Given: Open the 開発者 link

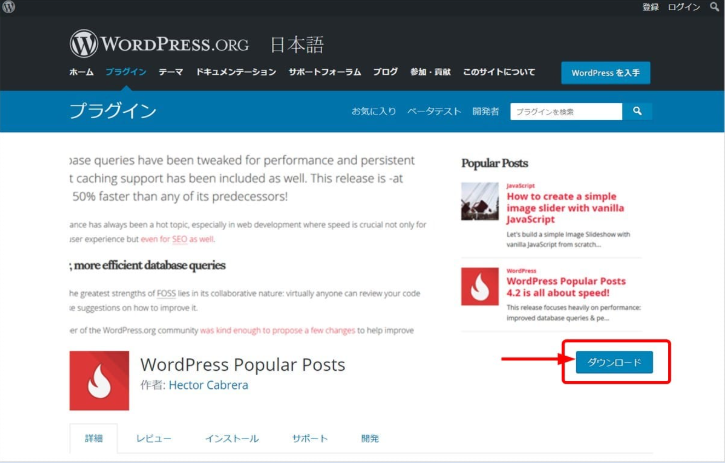Looking at the screenshot, I should click(x=485, y=111).
